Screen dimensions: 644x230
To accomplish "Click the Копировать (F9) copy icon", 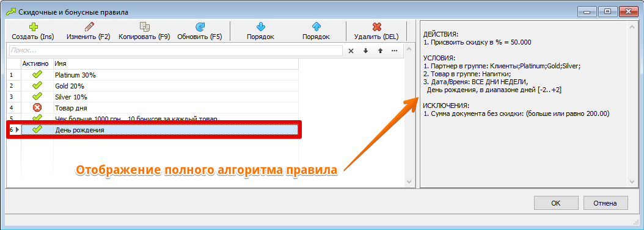I will point(144,27).
